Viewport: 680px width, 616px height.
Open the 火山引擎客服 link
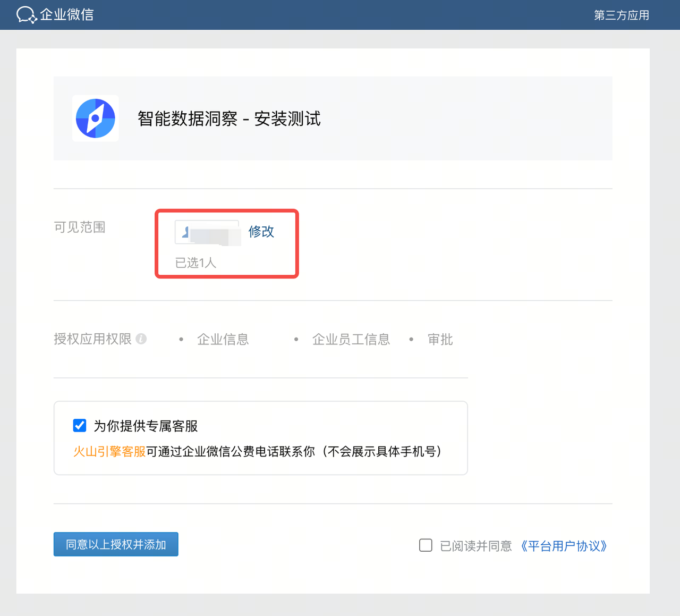[109, 452]
